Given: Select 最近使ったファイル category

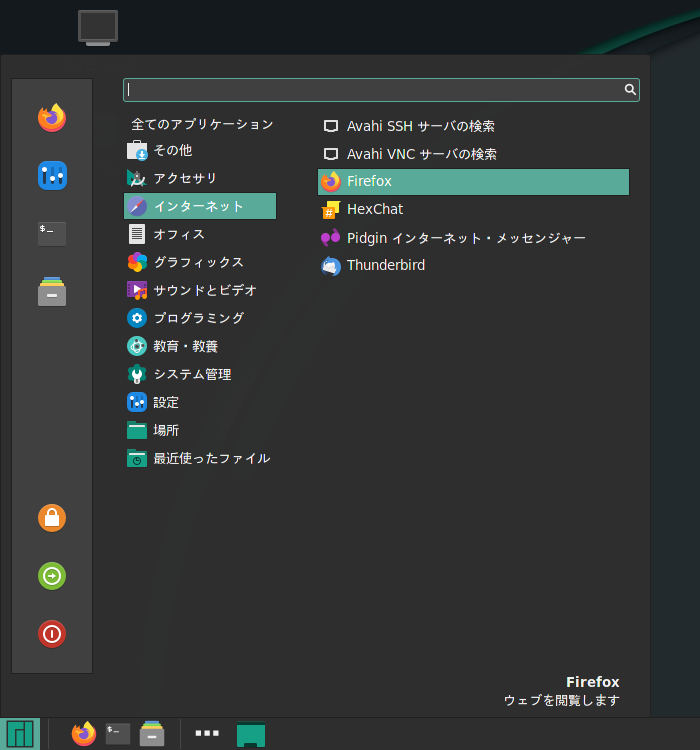Looking at the screenshot, I should pyautogui.click(x=200, y=458).
